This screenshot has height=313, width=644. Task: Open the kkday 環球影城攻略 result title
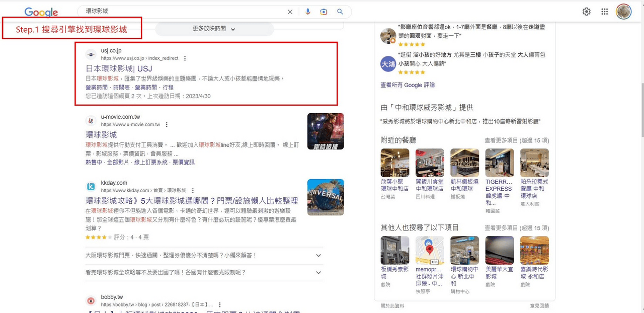192,201
